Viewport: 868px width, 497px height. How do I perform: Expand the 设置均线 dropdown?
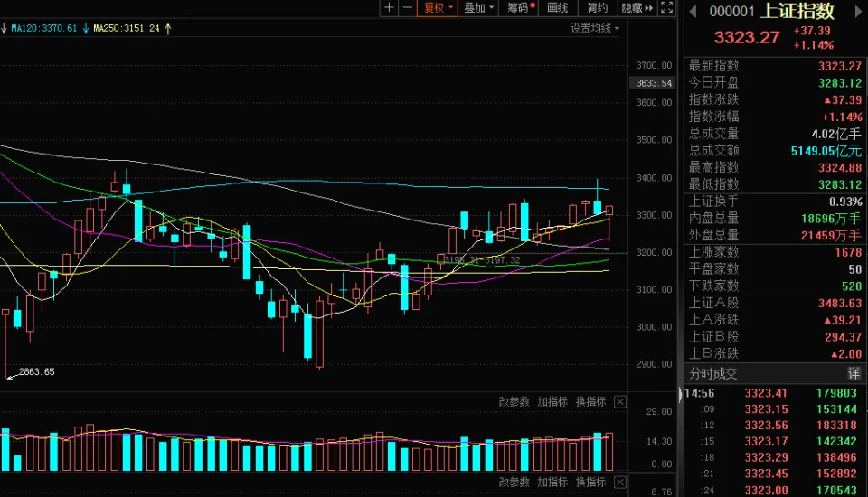tap(595, 28)
